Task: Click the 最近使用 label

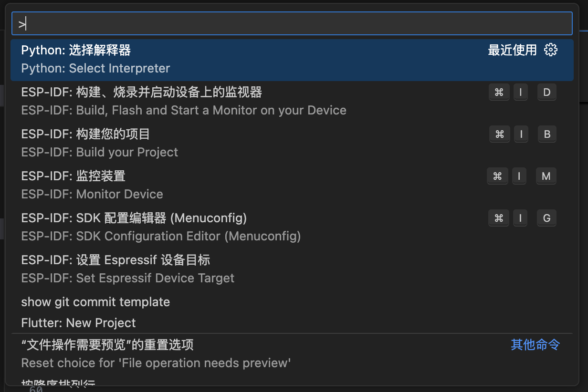Action: pyautogui.click(x=512, y=50)
